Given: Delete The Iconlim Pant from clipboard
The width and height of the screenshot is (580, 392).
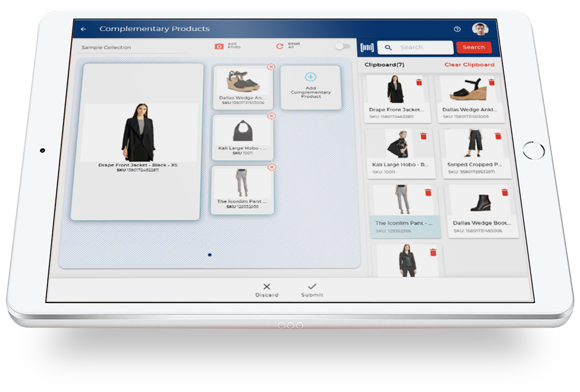Looking at the screenshot, I should point(428,192).
